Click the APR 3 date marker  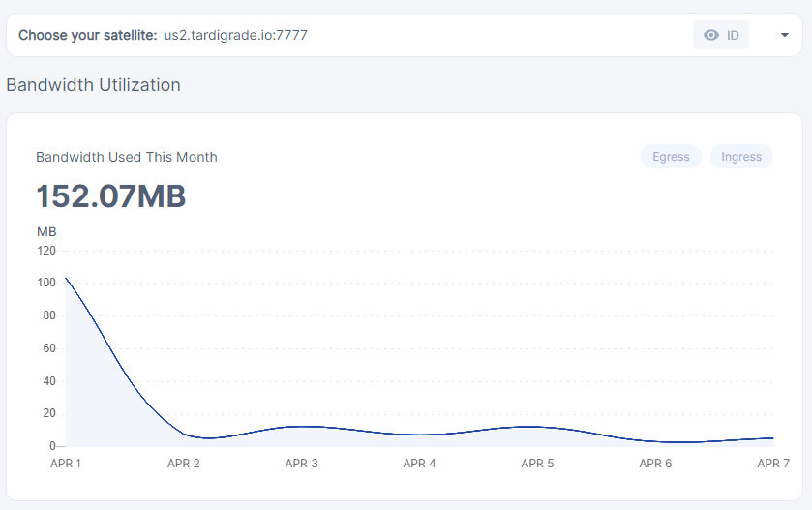pos(301,464)
